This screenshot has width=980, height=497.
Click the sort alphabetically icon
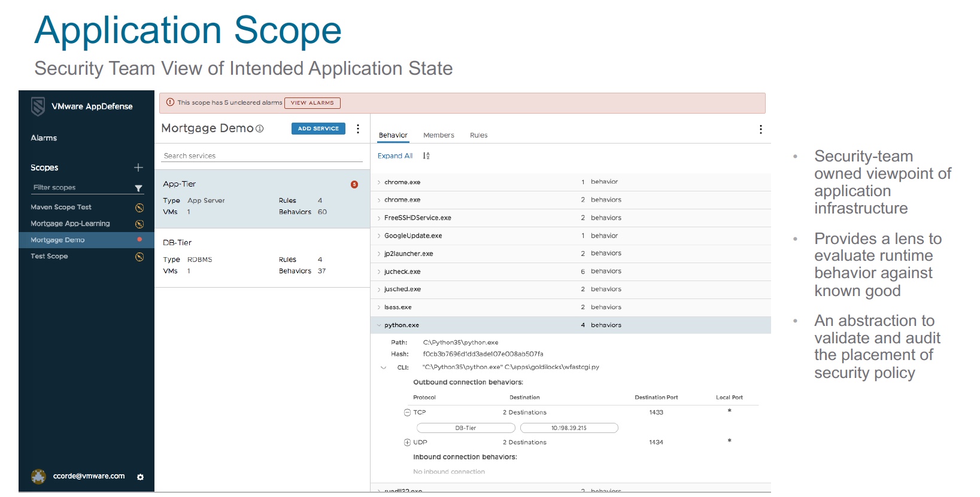click(x=426, y=155)
